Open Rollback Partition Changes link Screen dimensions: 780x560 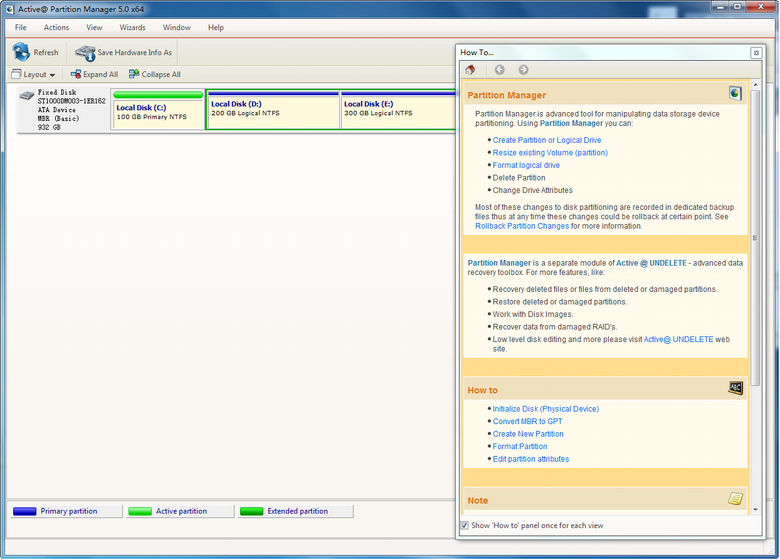(x=522, y=226)
